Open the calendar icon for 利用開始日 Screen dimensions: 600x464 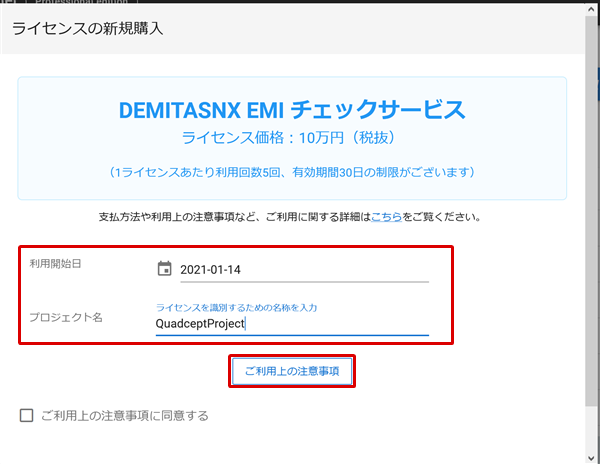[165, 269]
